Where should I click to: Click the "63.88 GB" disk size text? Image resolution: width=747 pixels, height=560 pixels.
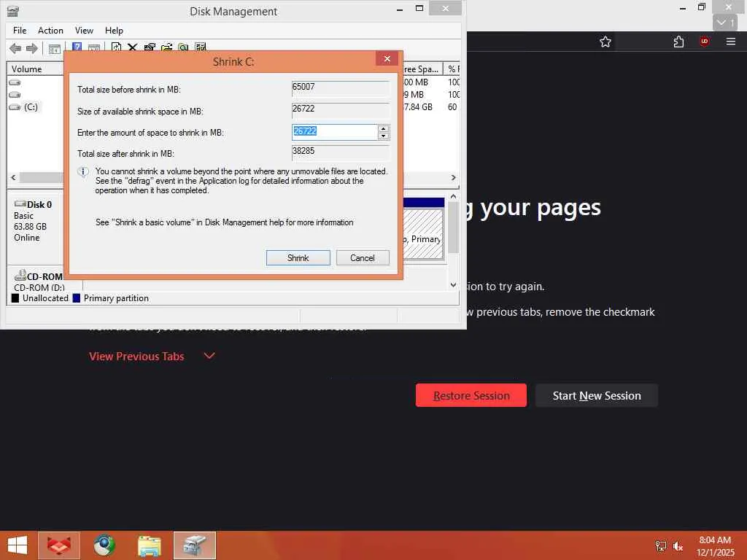(30, 227)
